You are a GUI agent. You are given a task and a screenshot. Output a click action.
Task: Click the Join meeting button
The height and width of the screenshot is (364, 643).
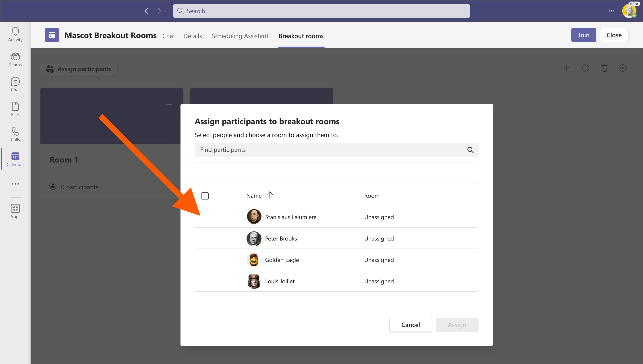[583, 35]
